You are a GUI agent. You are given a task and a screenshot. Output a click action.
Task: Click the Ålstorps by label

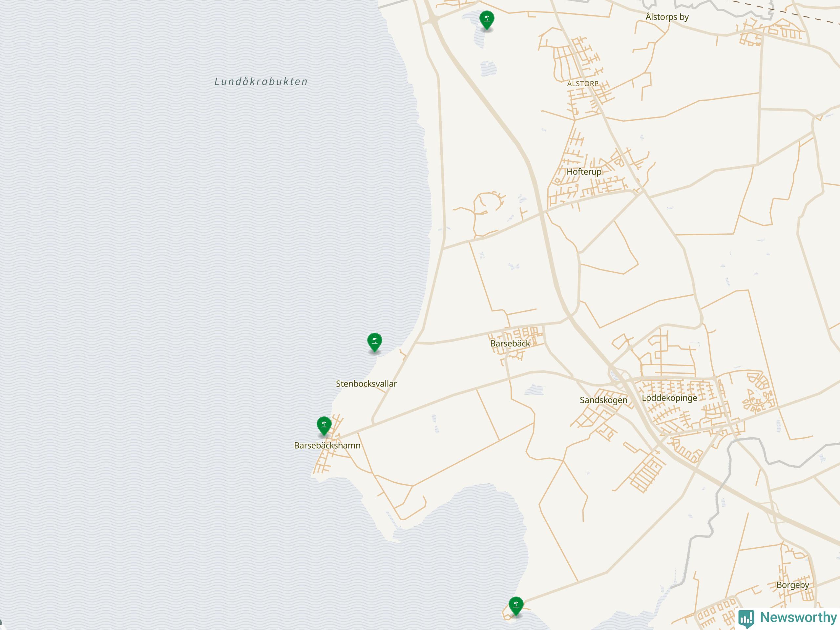[667, 17]
